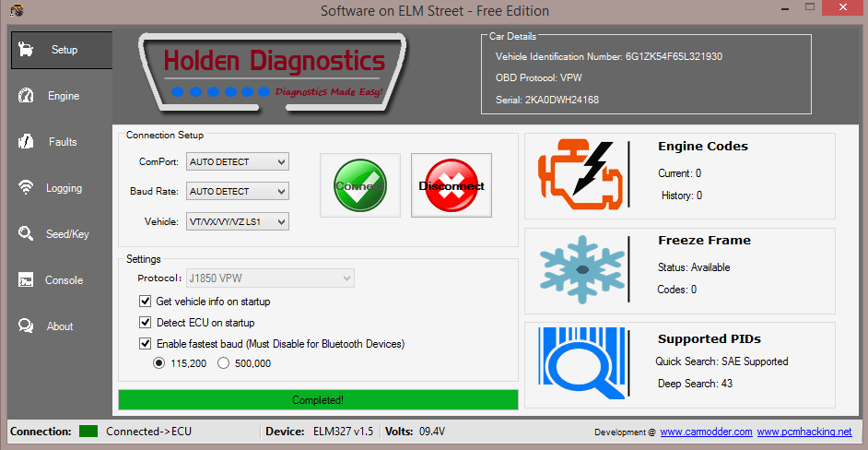Click Quick Search: SAE Supported text

pos(721,361)
